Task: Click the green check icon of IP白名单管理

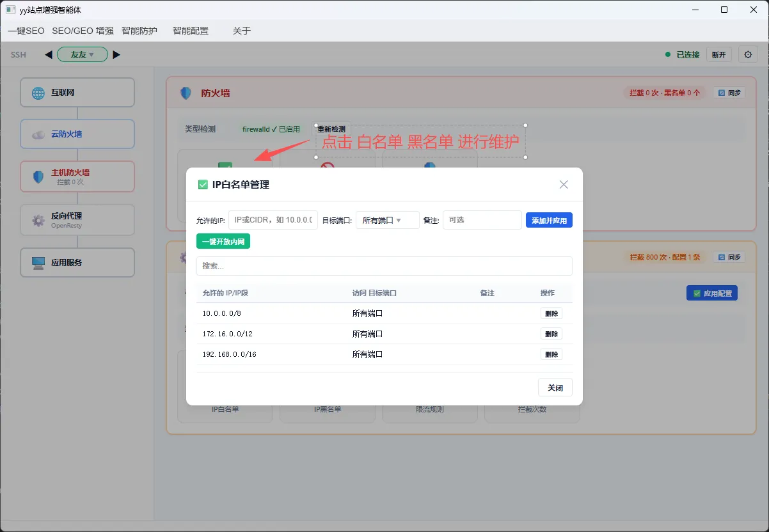Action: (203, 185)
